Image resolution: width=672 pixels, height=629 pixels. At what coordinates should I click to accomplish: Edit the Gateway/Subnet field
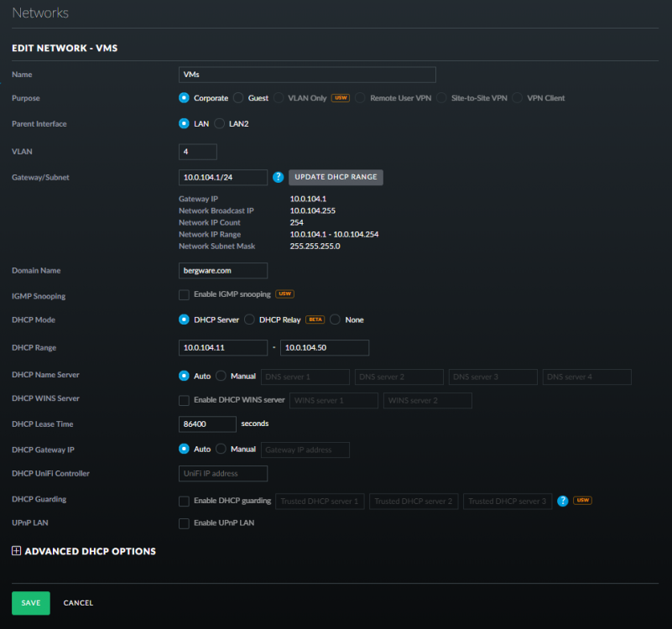coord(223,178)
